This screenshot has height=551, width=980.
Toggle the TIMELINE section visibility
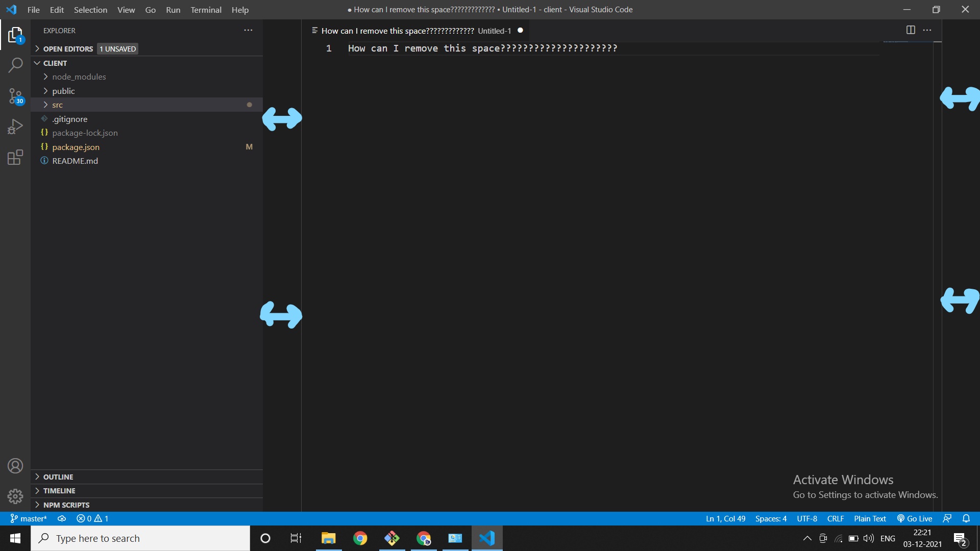pyautogui.click(x=59, y=490)
